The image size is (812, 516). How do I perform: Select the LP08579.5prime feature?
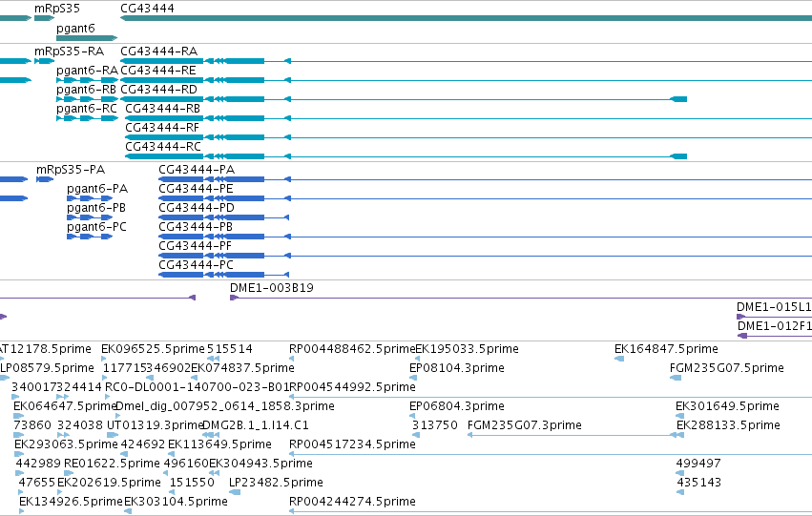click(5, 378)
